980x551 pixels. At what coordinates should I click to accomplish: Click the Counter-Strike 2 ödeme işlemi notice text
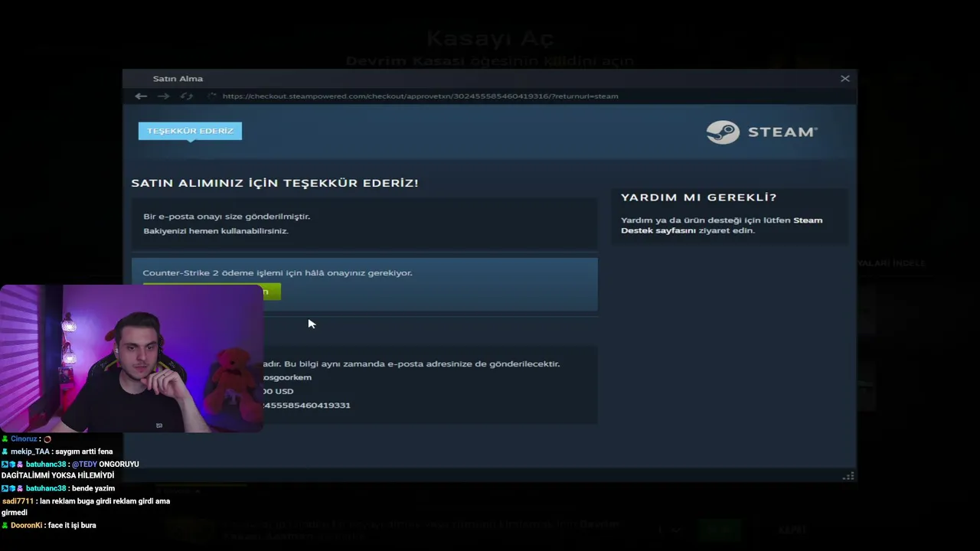click(277, 272)
